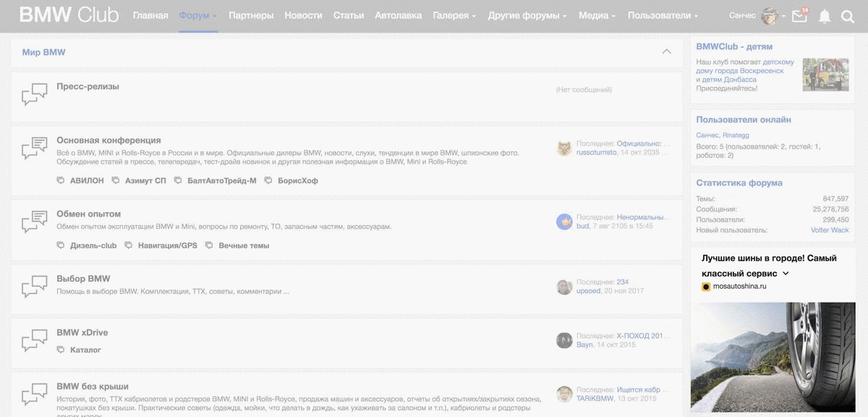
Task: Click the Выбор BMW forum chat icon
Action: pyautogui.click(x=34, y=286)
